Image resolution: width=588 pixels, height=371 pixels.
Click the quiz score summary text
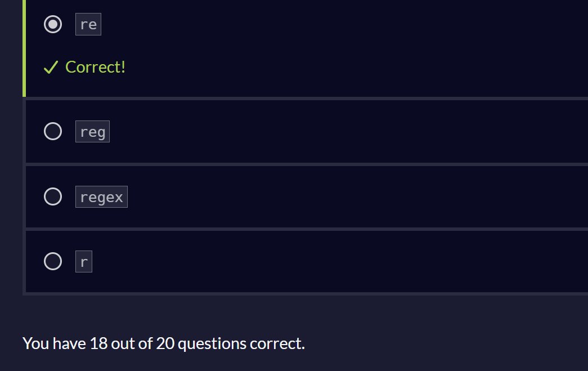coord(163,343)
